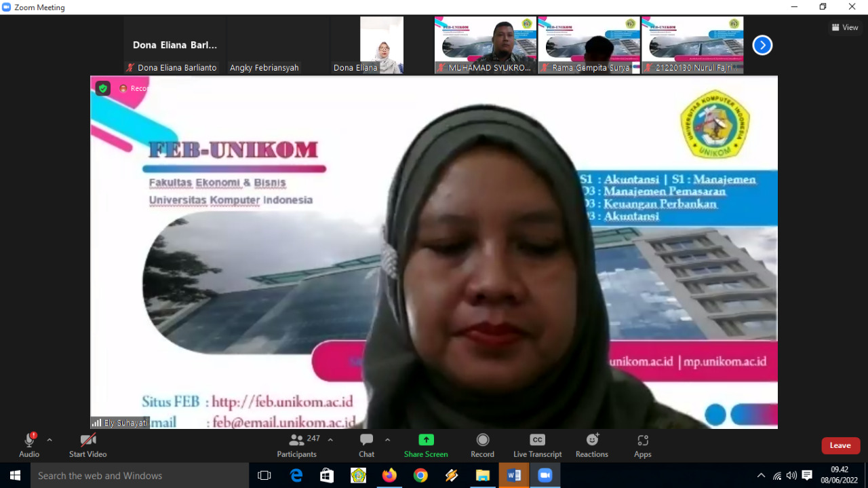Select Angky Febriansyah participant tile
This screenshot has width=868, height=488.
tap(279, 45)
